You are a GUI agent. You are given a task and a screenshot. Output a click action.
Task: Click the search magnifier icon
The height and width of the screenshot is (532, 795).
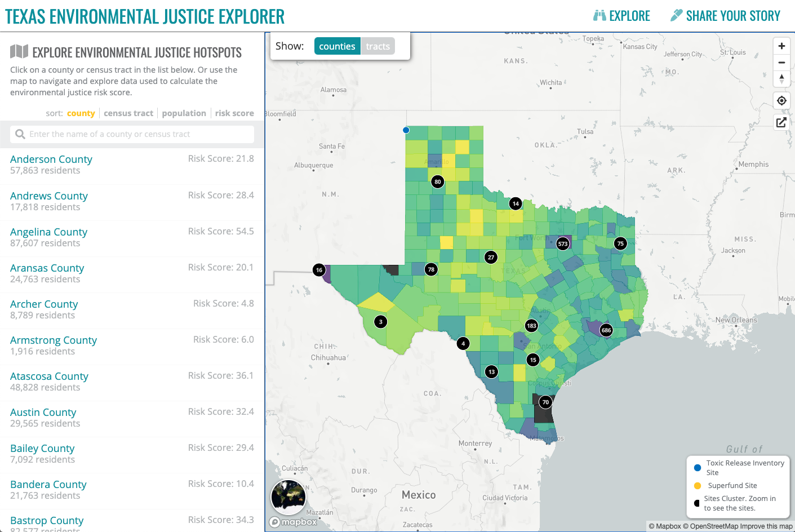tap(20, 134)
